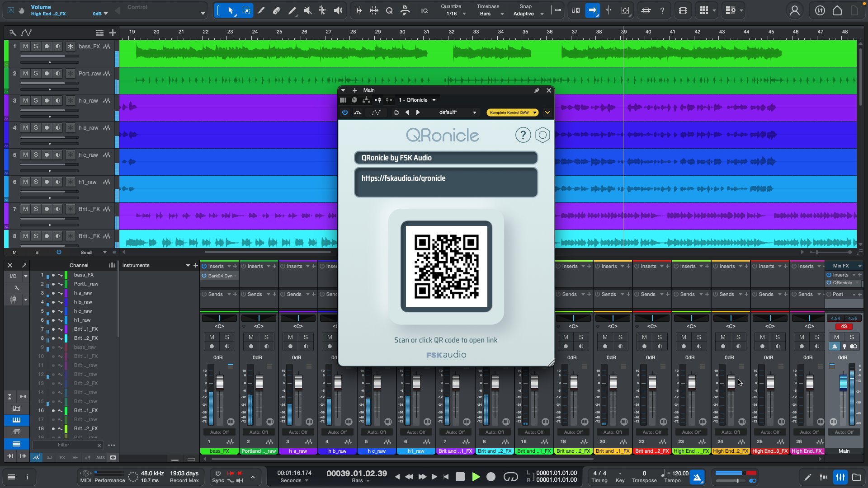Screen dimensions: 868x488
Task: Toggle loop playback in transport
Action: point(510,477)
